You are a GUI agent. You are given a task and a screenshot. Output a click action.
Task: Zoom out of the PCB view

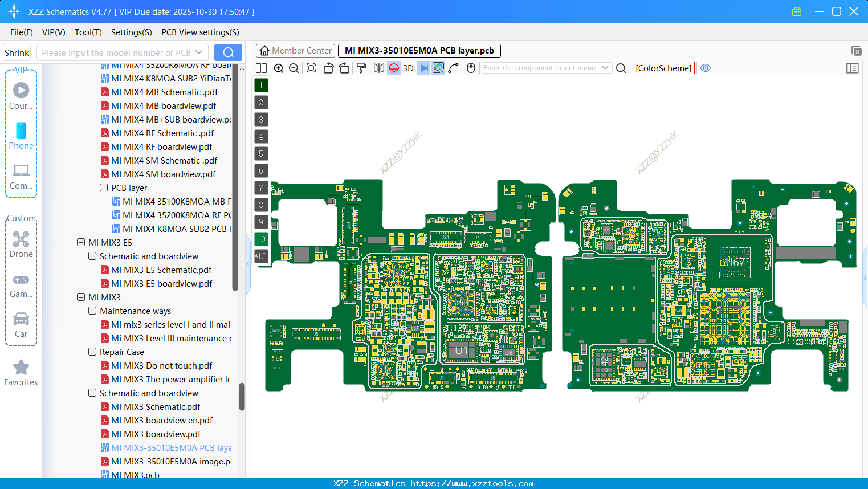pos(293,68)
